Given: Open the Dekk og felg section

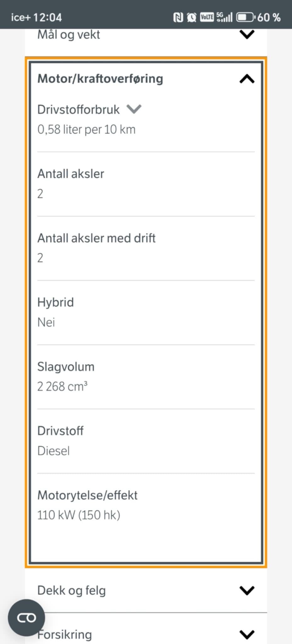Looking at the screenshot, I should (x=71, y=590).
